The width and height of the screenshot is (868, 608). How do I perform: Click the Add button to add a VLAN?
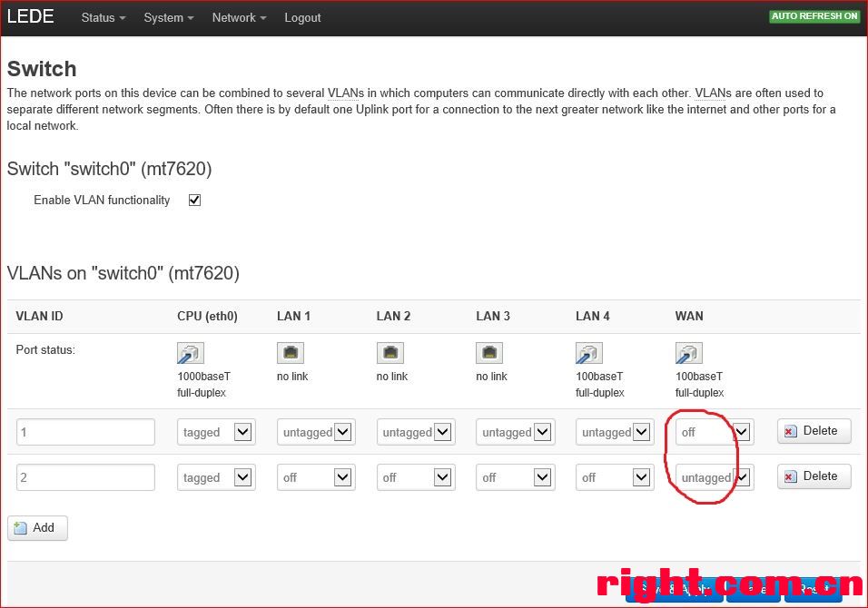tap(37, 528)
